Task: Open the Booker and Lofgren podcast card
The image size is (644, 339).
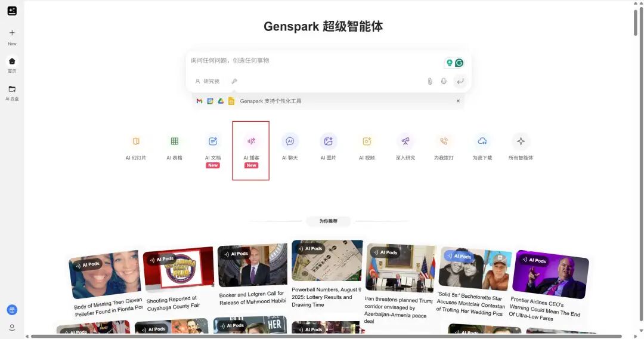Action: tap(253, 275)
